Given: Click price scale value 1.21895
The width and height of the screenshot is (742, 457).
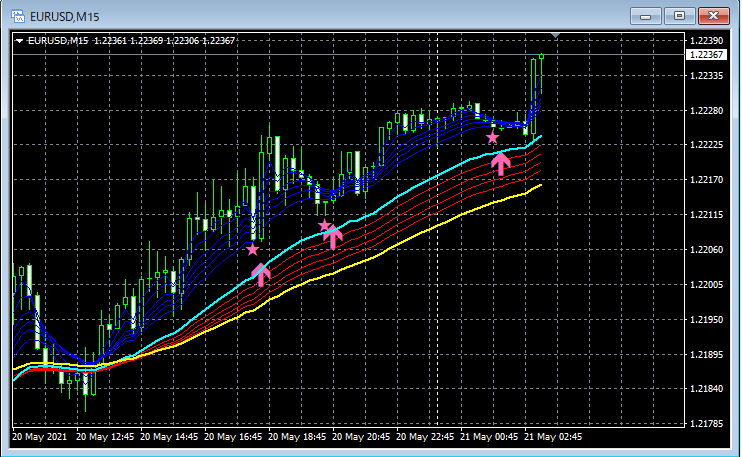Looking at the screenshot, I should (707, 354).
